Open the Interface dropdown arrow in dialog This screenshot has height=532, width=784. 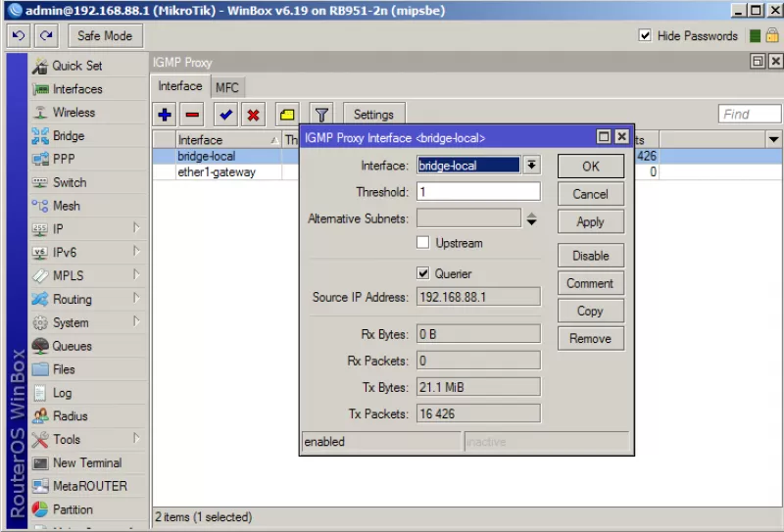pyautogui.click(x=531, y=165)
